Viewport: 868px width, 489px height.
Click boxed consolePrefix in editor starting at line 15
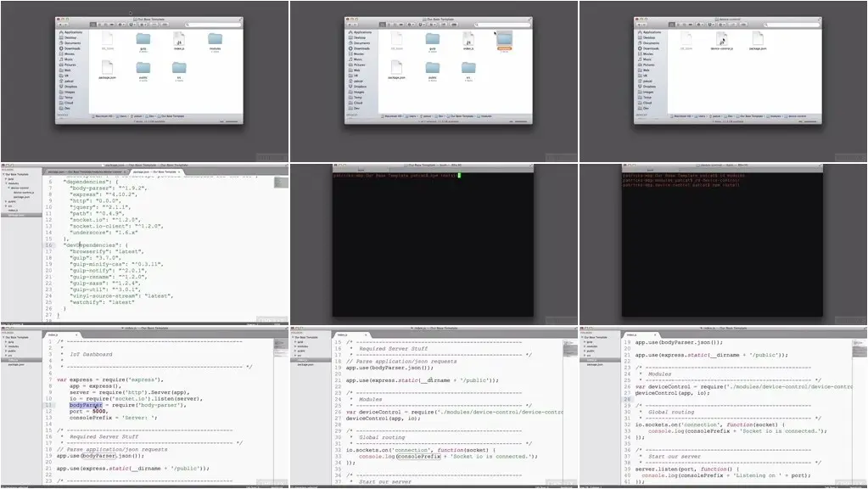[419, 457]
